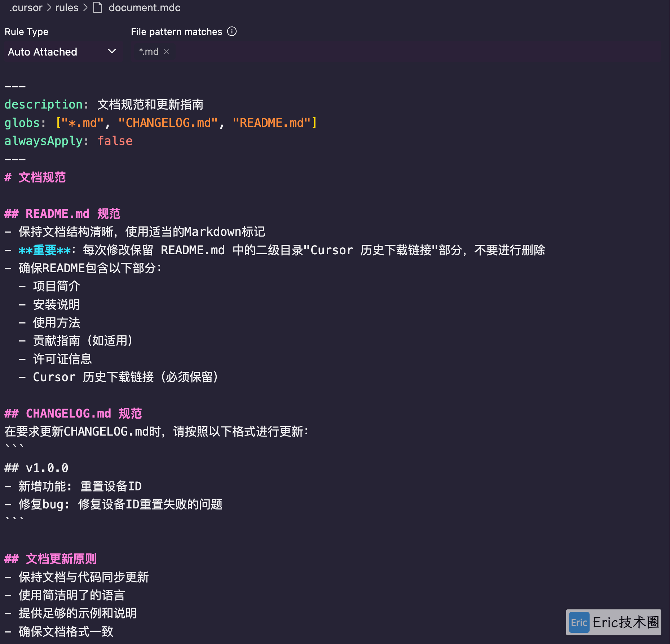Click the Rule Type label
Image resolution: width=670 pixels, height=644 pixels.
point(26,32)
